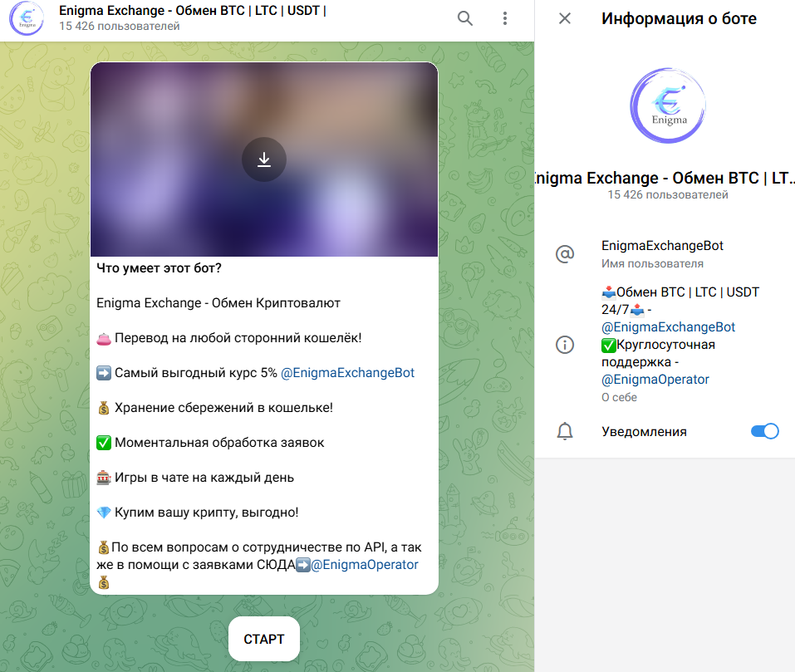Open the three-dot chat options menu

pyautogui.click(x=505, y=17)
